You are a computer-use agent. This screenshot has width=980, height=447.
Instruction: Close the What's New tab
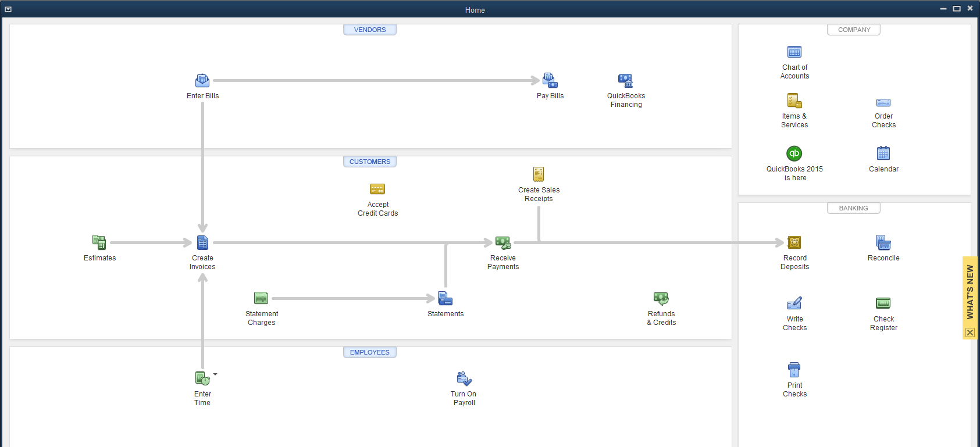pyautogui.click(x=970, y=332)
